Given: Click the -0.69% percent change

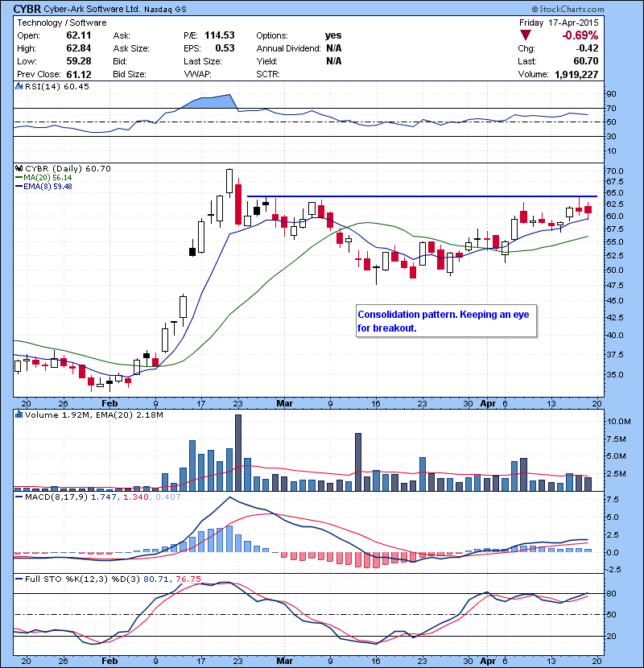Looking at the screenshot, I should [580, 35].
